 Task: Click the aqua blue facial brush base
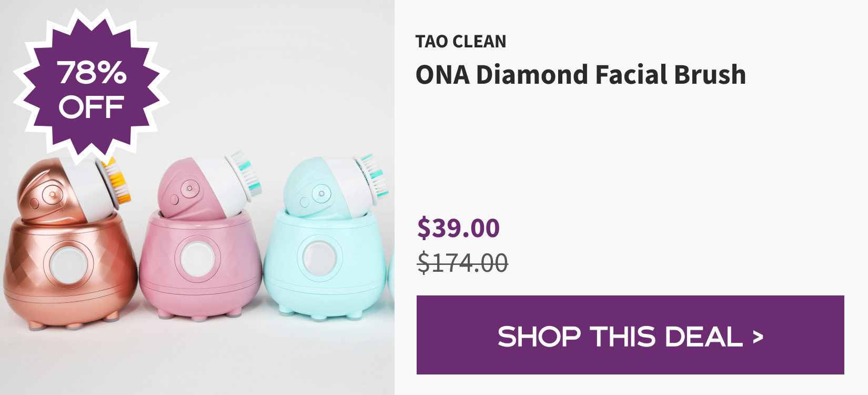tap(325, 263)
